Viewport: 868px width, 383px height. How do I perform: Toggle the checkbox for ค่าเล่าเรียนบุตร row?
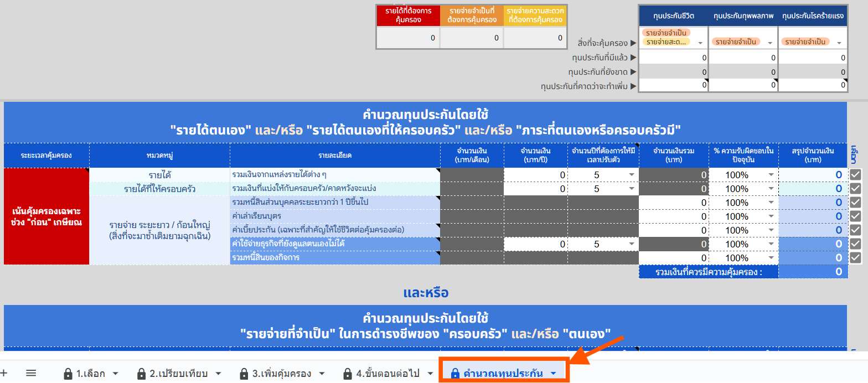click(856, 216)
